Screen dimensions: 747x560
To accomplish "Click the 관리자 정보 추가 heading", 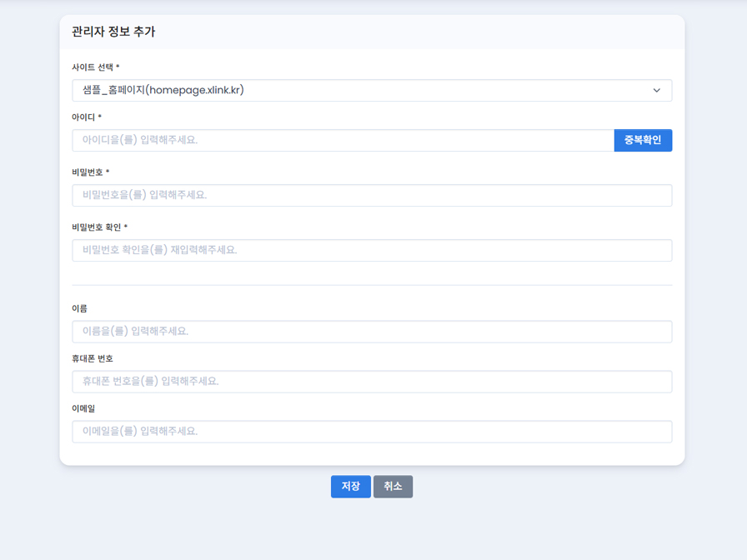I will click(x=113, y=32).
